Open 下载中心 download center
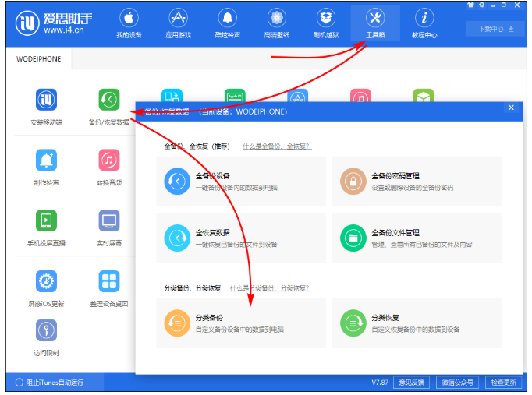532x395 pixels. tap(496, 29)
